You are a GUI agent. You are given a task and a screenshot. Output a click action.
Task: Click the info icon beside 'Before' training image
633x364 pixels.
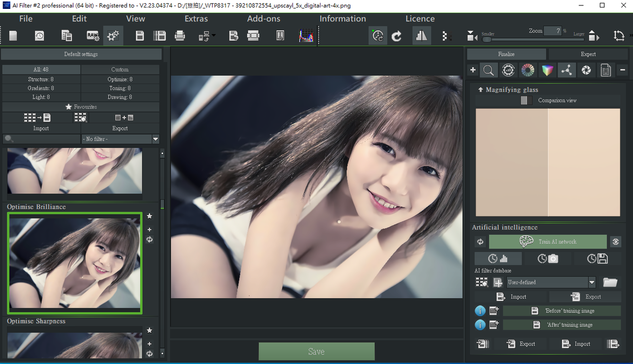(480, 311)
